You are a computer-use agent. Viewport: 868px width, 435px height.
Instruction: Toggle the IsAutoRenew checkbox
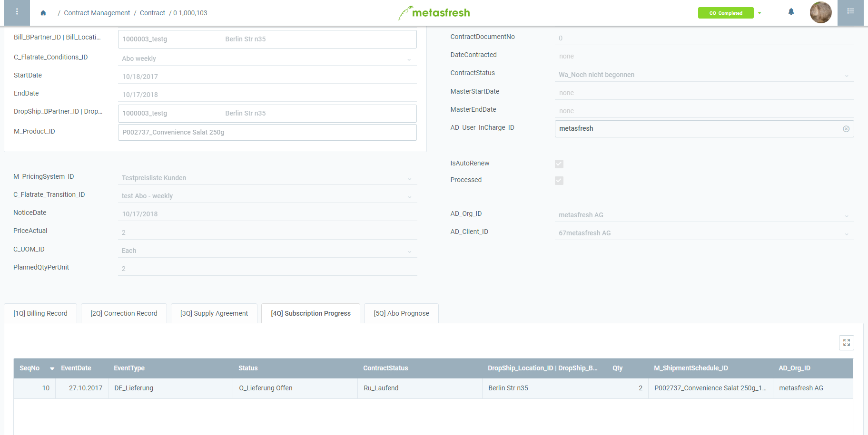pos(559,164)
